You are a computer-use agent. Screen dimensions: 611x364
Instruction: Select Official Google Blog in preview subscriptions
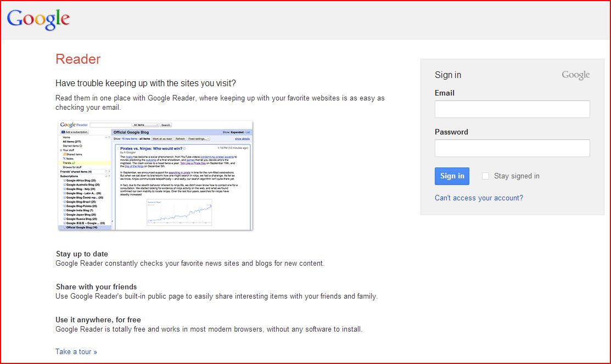(x=81, y=227)
